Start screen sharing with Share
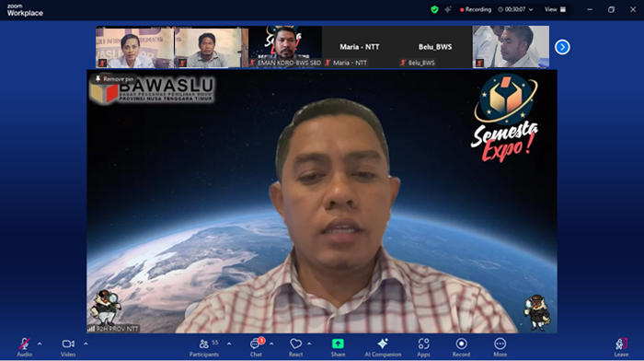This screenshot has height=361, width=644. [x=338, y=347]
